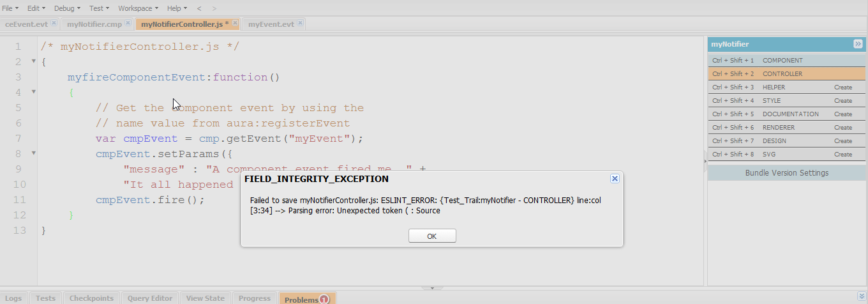The width and height of the screenshot is (868, 304).
Task: Create the SVG resource
Action: click(x=842, y=155)
